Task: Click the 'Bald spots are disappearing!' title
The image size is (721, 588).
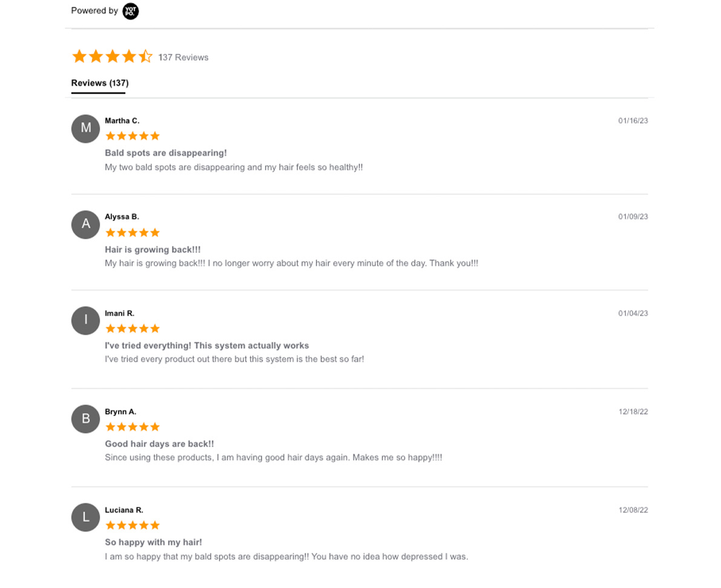Action: coord(165,153)
